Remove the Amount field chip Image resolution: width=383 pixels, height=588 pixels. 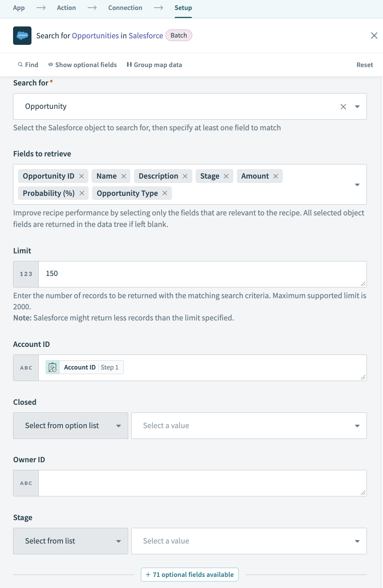[276, 176]
